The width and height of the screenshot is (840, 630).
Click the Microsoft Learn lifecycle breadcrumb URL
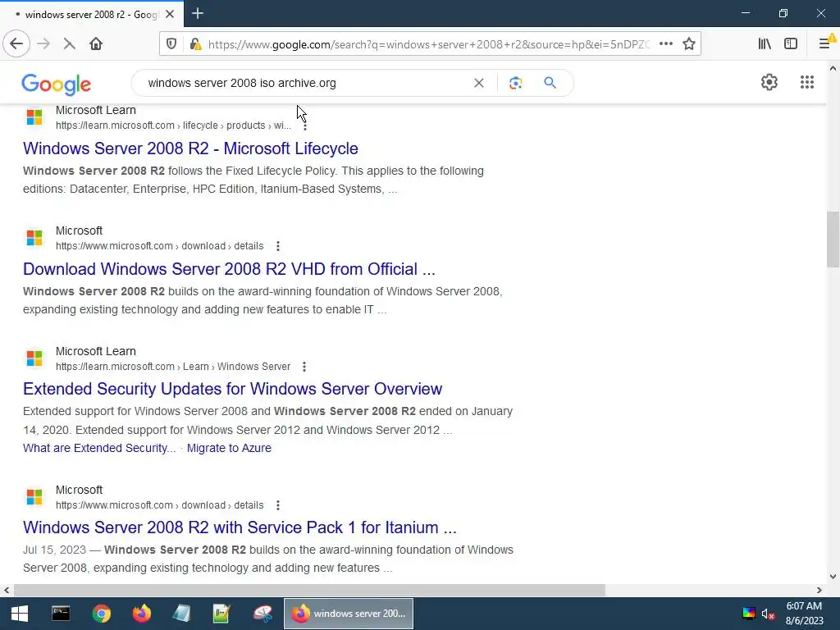click(173, 126)
